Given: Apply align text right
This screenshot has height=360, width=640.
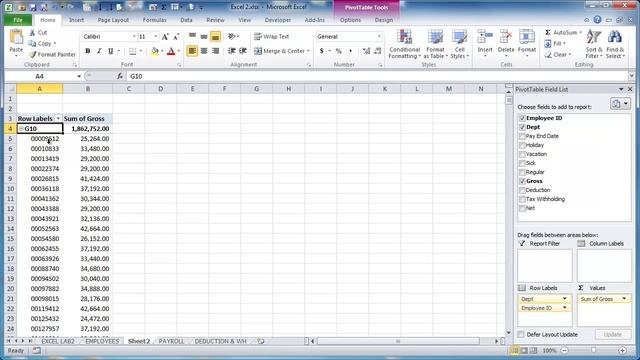Looking at the screenshot, I should click(216, 51).
